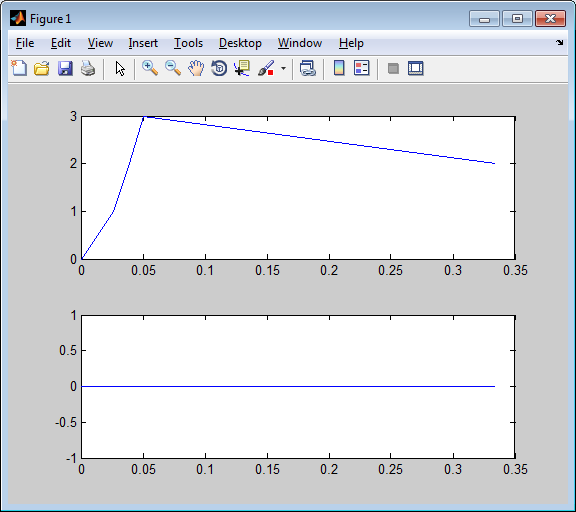576x512 pixels.
Task: Select the Brush data tool
Action: (x=266, y=68)
